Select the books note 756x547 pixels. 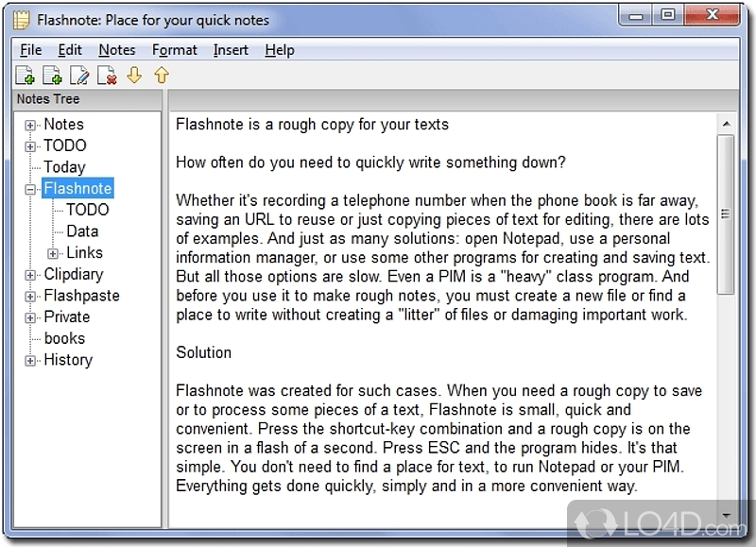coord(64,338)
